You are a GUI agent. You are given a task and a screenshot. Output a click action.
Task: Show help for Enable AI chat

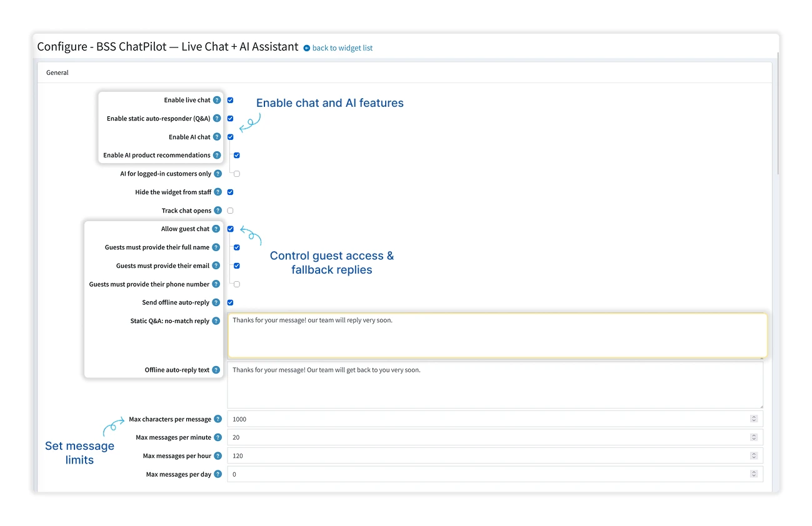pyautogui.click(x=217, y=137)
